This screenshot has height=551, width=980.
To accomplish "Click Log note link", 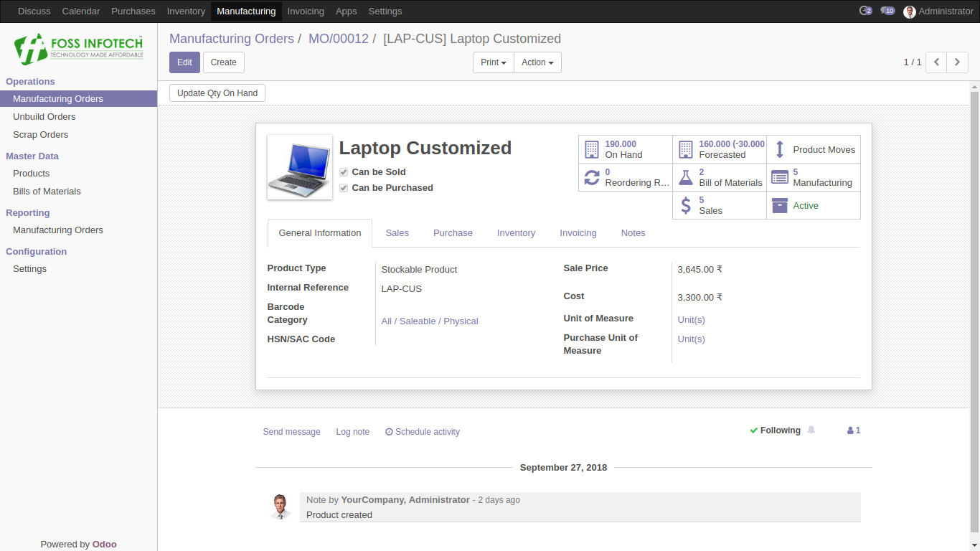I will click(x=353, y=432).
